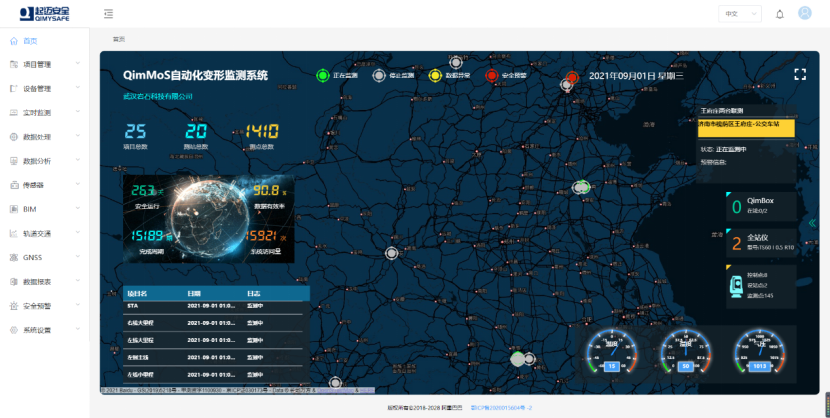The image size is (830, 418).
Task: Click the rotating globe statistics image
Action: [208, 219]
